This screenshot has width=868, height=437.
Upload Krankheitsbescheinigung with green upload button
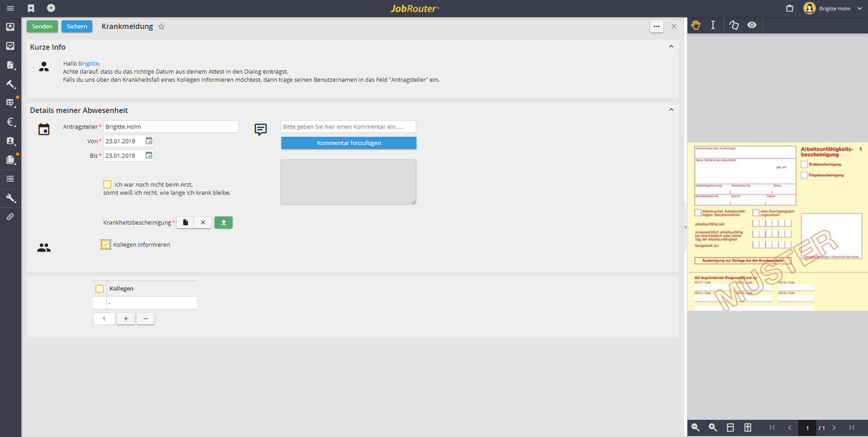[x=224, y=222]
